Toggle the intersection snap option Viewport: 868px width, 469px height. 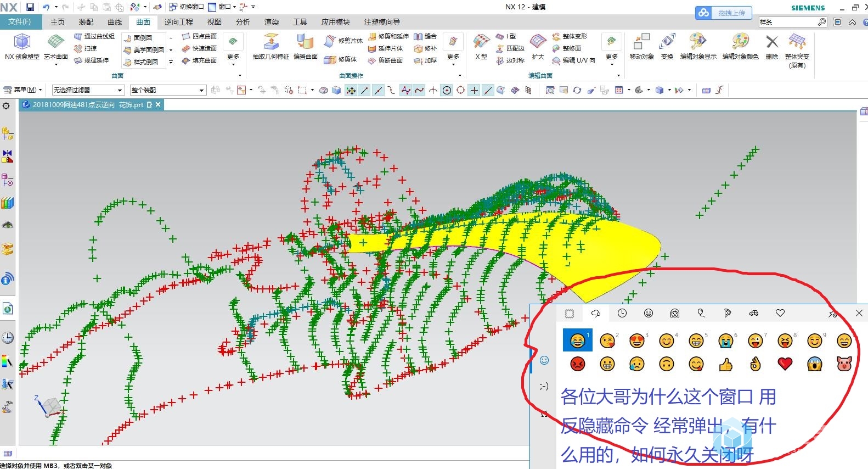coord(433,90)
